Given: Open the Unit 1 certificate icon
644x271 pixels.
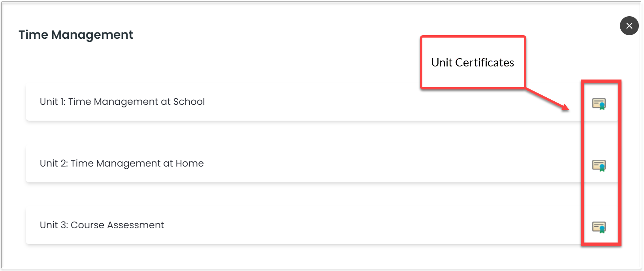Looking at the screenshot, I should (x=599, y=104).
